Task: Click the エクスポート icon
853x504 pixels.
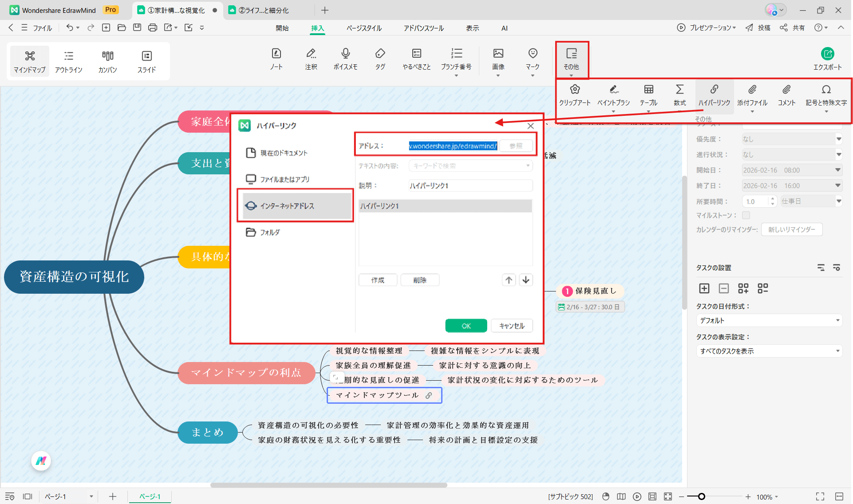Action: click(x=827, y=58)
